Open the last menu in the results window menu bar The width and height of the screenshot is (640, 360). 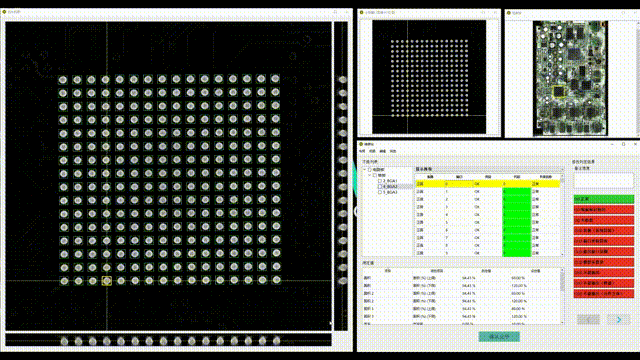[393, 151]
